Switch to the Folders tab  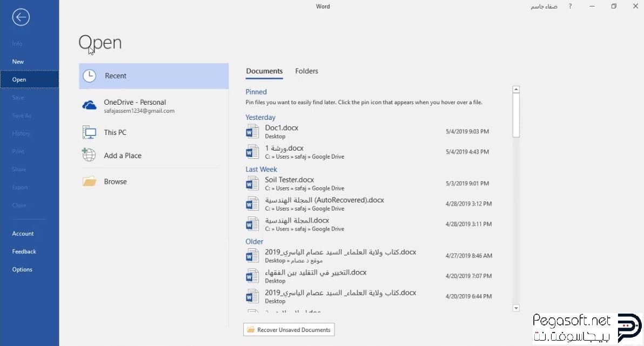(306, 71)
